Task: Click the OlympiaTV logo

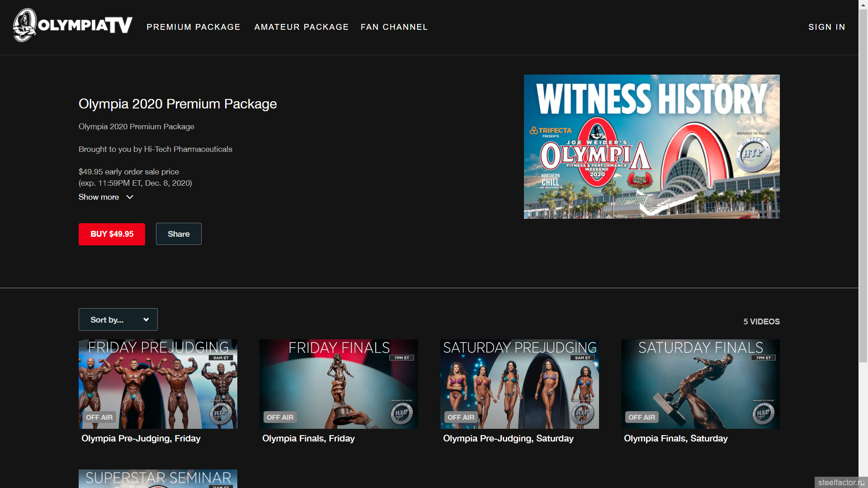Action: click(x=72, y=26)
